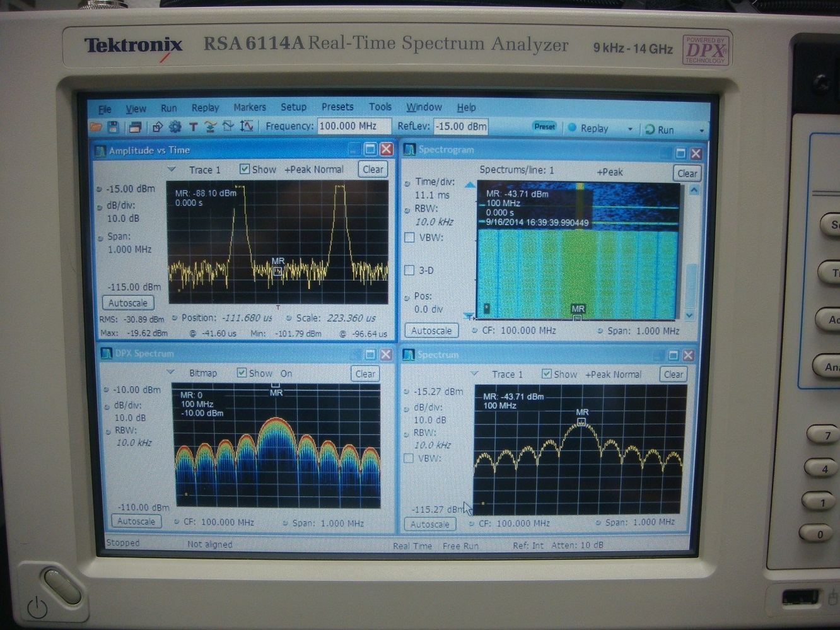This screenshot has height=630, width=840.
Task: Maximize the Amplitude vs Time window
Action: [370, 149]
